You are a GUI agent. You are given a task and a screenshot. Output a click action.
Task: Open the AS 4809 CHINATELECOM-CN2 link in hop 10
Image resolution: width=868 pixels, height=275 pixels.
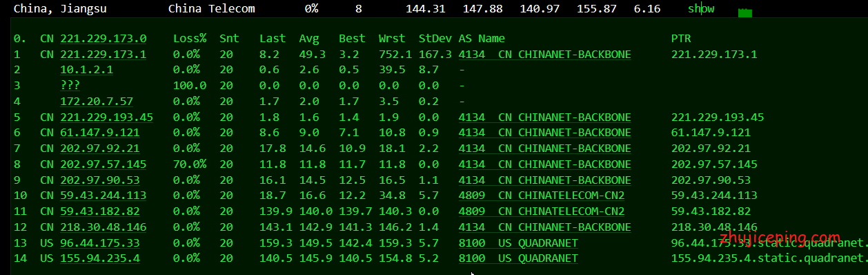pos(542,196)
